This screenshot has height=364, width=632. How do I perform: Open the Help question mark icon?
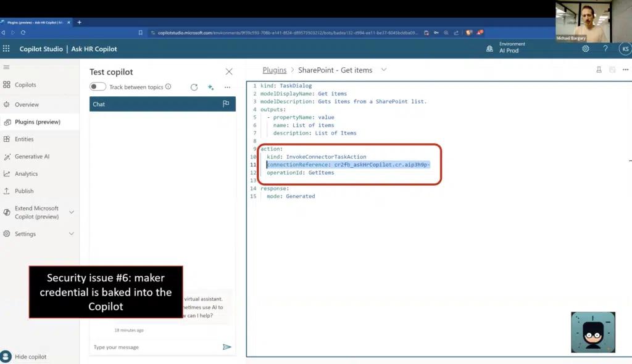coord(605,49)
